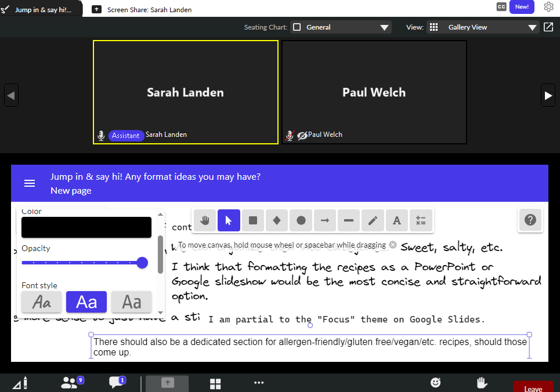Image resolution: width=560 pixels, height=392 pixels.
Task: Click properties panel scroll down arrow
Action: tap(160, 313)
